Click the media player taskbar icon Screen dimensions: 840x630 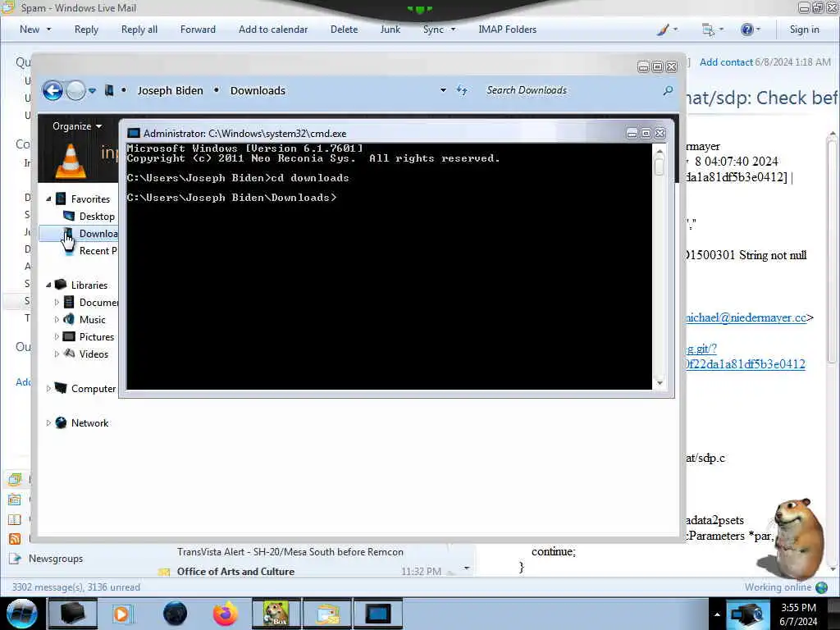pos(121,614)
